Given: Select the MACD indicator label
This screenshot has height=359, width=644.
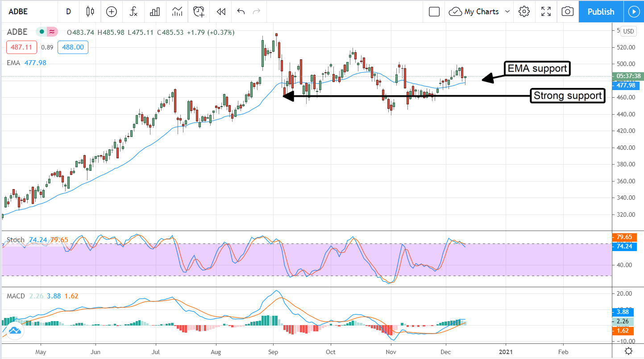Looking at the screenshot, I should coord(16,296).
